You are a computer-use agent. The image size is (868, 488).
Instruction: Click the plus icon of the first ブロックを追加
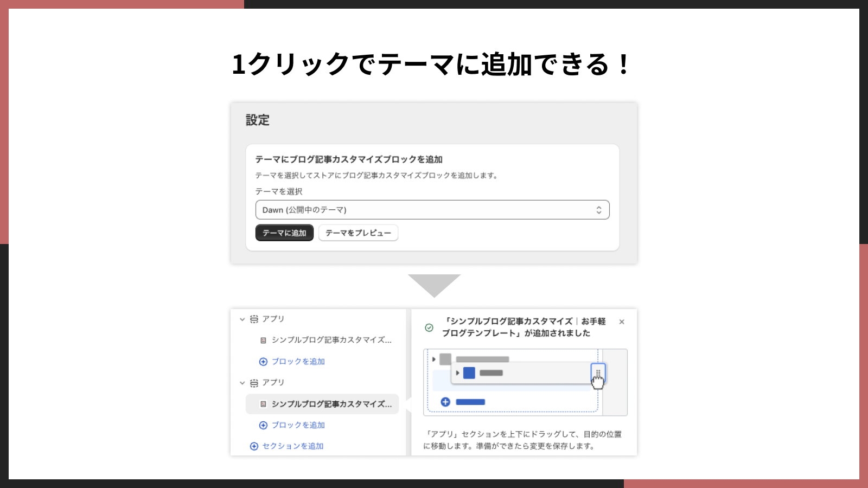pos(263,362)
